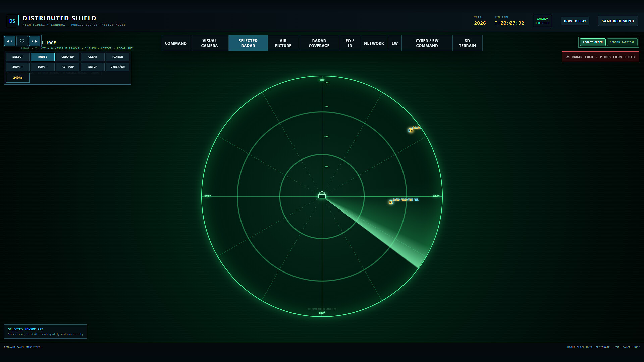Open the EW tab
The width and height of the screenshot is (644, 362).
pos(395,43)
